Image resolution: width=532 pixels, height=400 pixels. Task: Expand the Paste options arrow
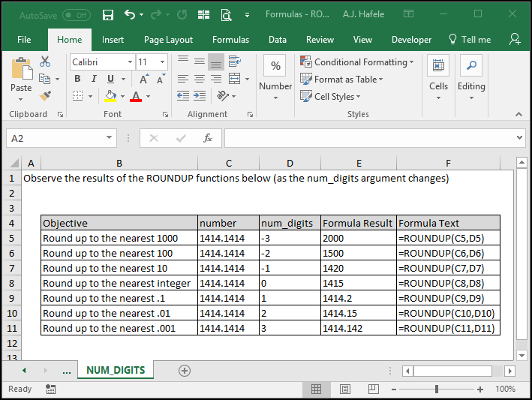21,99
